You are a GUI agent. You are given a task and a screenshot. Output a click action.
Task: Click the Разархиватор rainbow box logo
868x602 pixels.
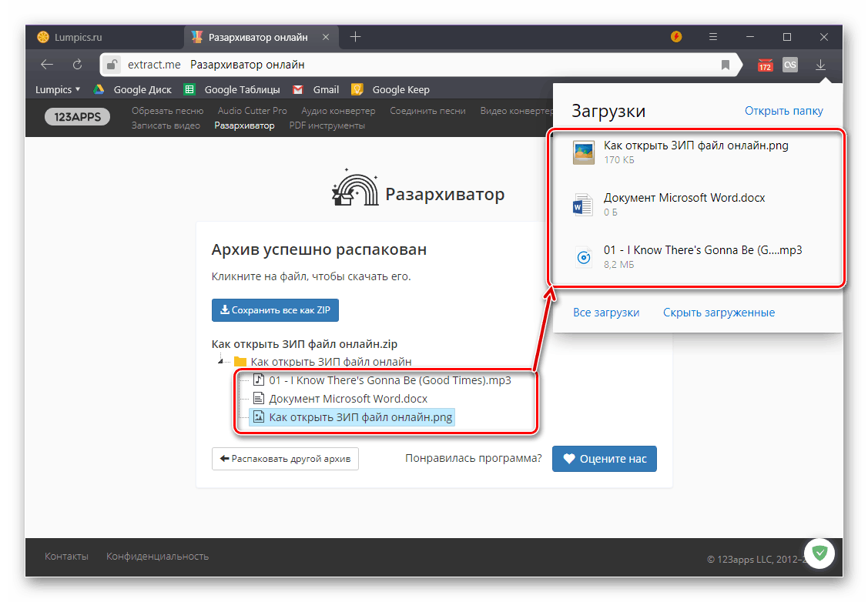click(355, 188)
